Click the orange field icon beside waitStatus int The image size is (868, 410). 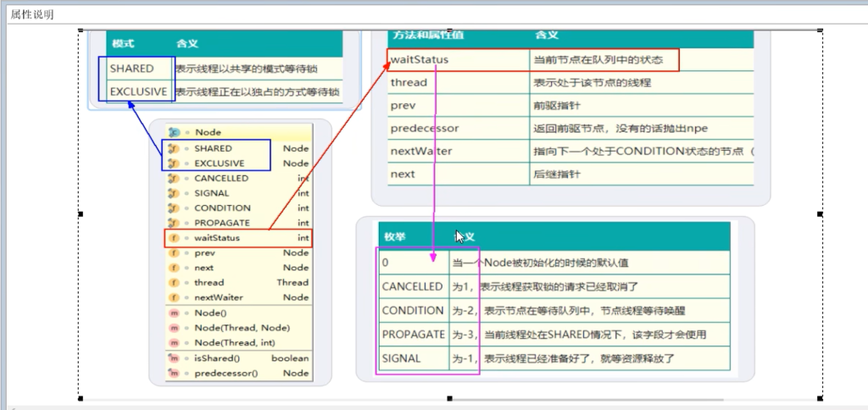click(174, 238)
